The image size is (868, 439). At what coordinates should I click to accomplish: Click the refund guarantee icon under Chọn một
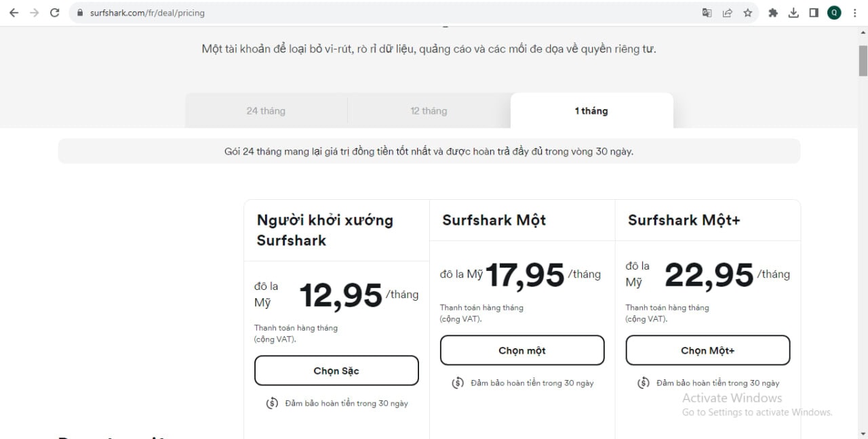click(x=458, y=383)
